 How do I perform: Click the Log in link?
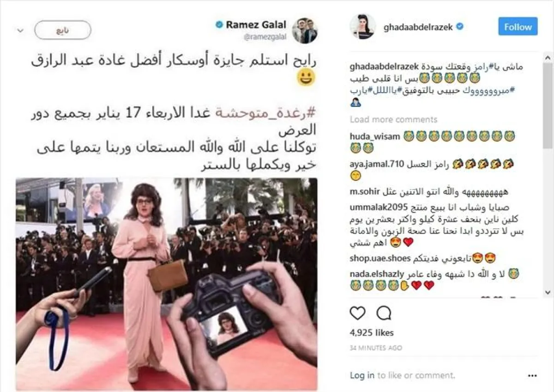[x=362, y=375]
